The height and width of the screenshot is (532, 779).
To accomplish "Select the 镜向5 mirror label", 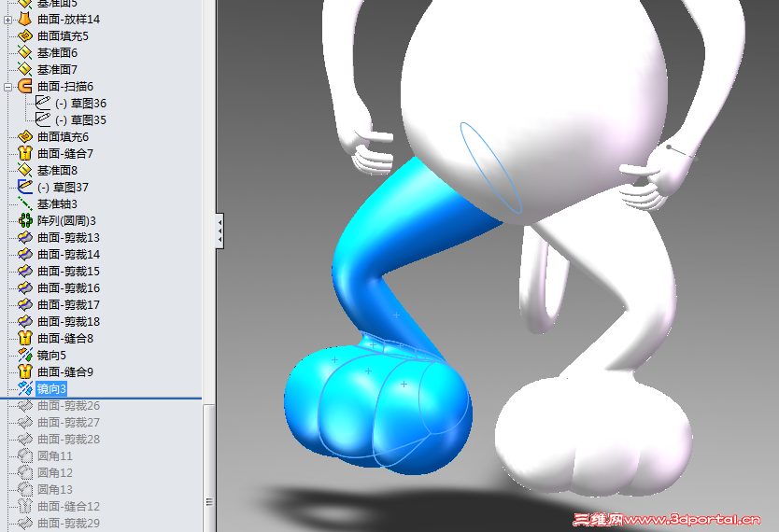I will coord(51,356).
